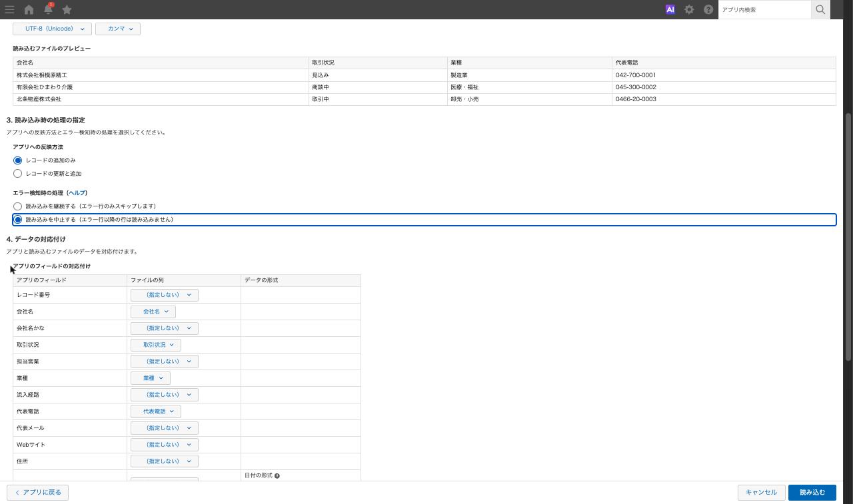This screenshot has width=853, height=504.
Task: Select 読み込みを中止する radio option
Action: click(x=18, y=220)
